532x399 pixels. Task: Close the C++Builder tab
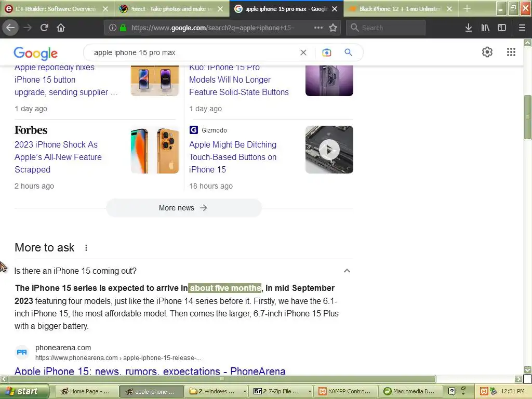(x=105, y=9)
